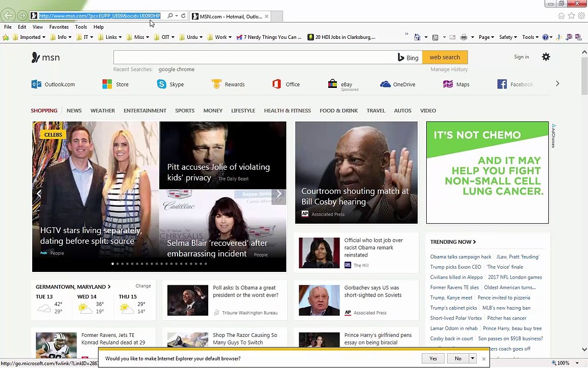Open the OneDrive cloud icon
The width and height of the screenshot is (588, 368).
(385, 84)
